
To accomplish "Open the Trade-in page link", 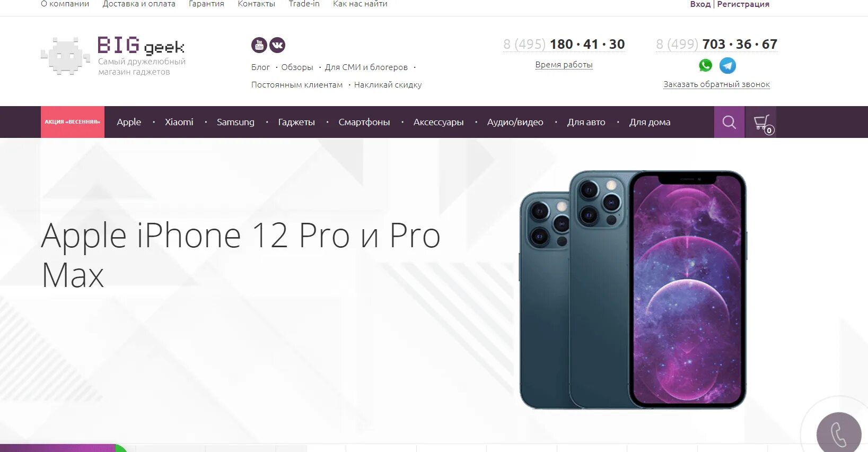I will tap(304, 4).
